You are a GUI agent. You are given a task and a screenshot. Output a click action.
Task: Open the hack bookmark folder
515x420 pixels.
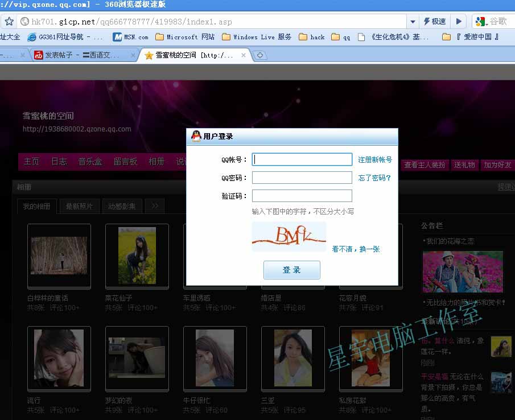[x=311, y=37]
